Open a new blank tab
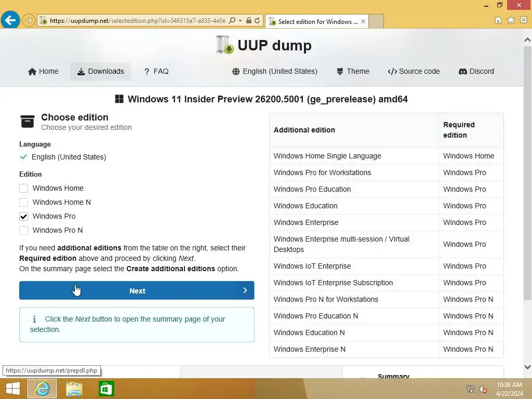The height and width of the screenshot is (399, 532). [376, 21]
